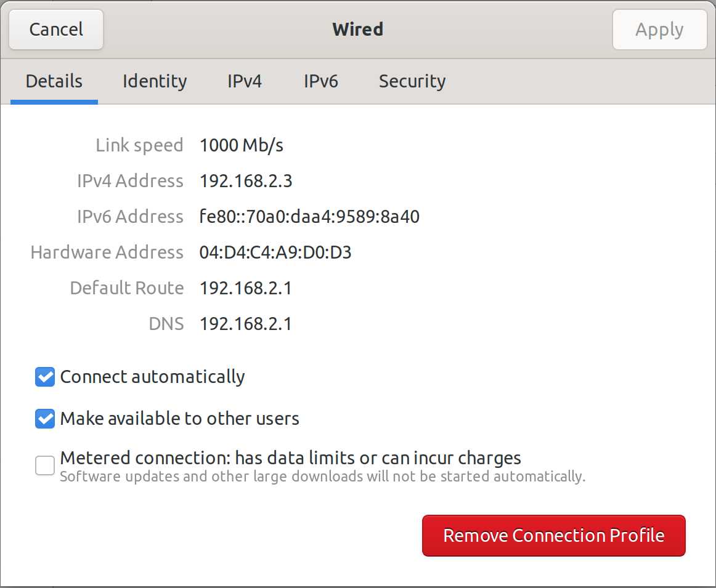Disable Make available to other users
716x588 pixels.
pos(45,419)
